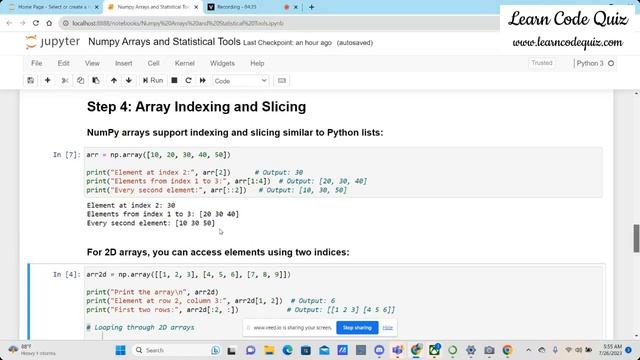
Task: Select the In [7] code cell
Action: (x=343, y=173)
